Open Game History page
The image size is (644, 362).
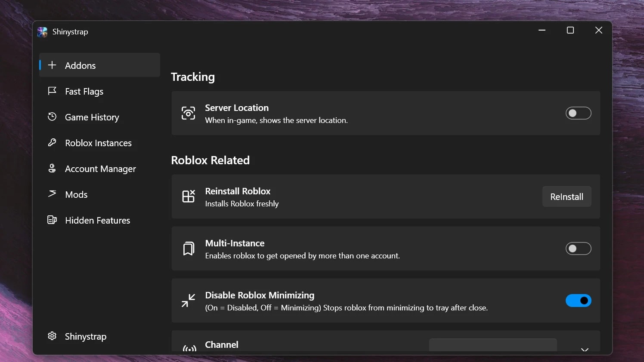(x=99, y=117)
